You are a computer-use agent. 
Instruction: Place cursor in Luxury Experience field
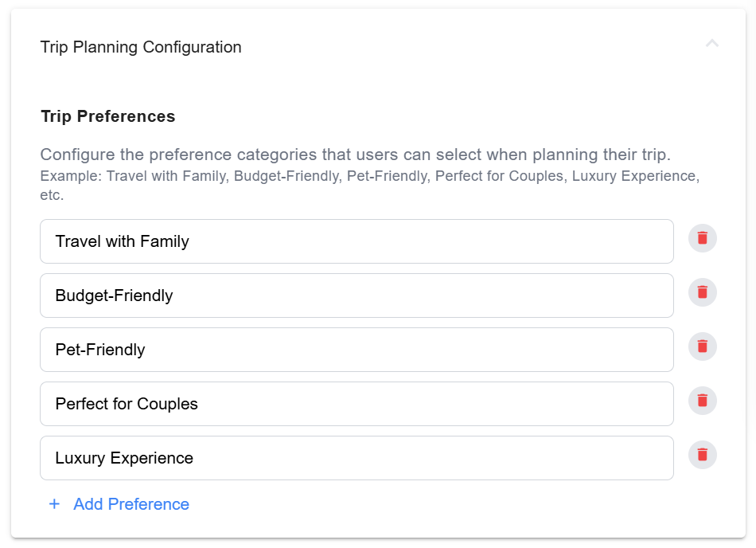coord(357,458)
